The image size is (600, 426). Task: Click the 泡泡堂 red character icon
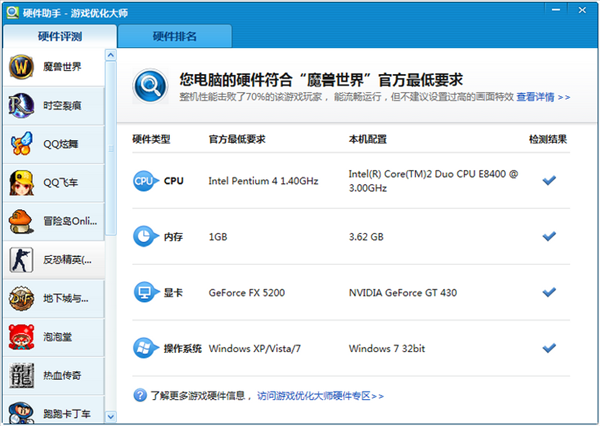21,337
